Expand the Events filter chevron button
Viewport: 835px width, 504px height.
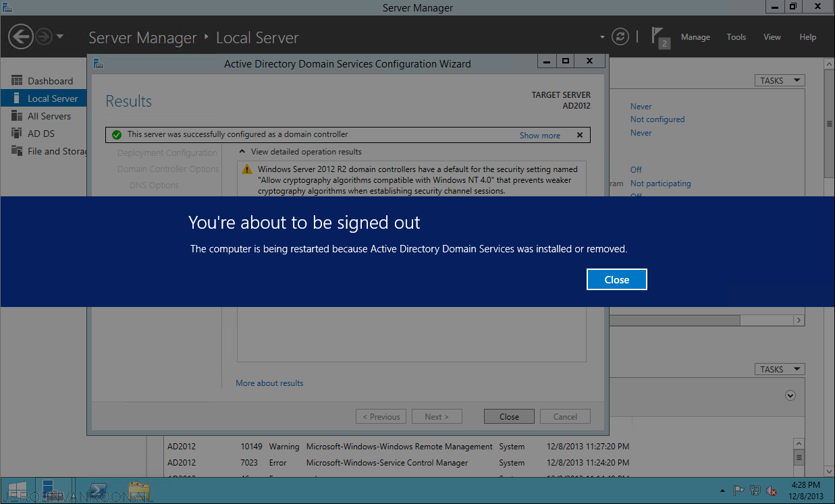tap(791, 395)
